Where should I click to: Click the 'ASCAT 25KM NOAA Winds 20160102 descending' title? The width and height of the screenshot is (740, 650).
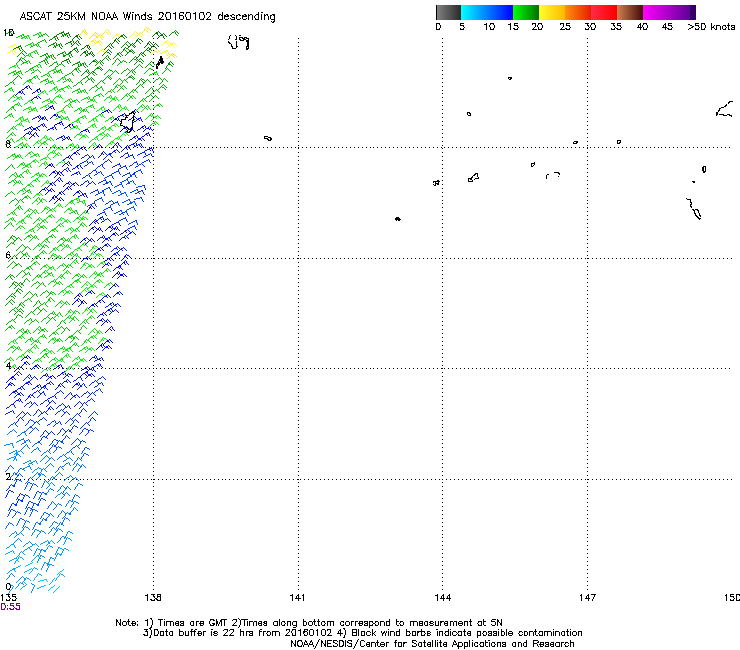(x=147, y=17)
